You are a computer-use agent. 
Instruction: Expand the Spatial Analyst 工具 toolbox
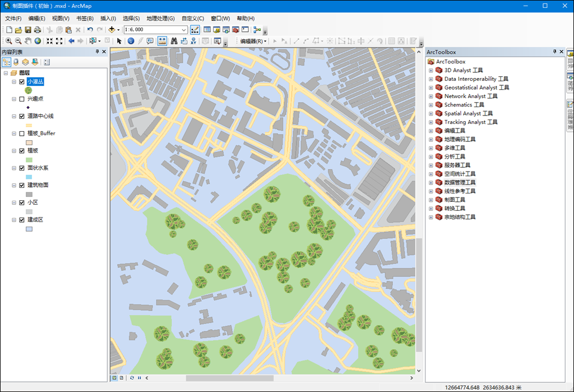(431, 114)
